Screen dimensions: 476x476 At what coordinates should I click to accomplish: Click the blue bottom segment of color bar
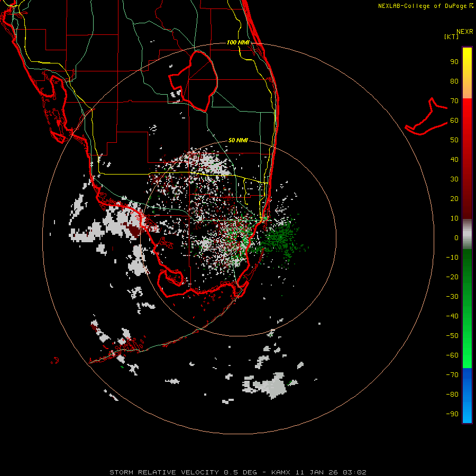pyautogui.click(x=467, y=396)
